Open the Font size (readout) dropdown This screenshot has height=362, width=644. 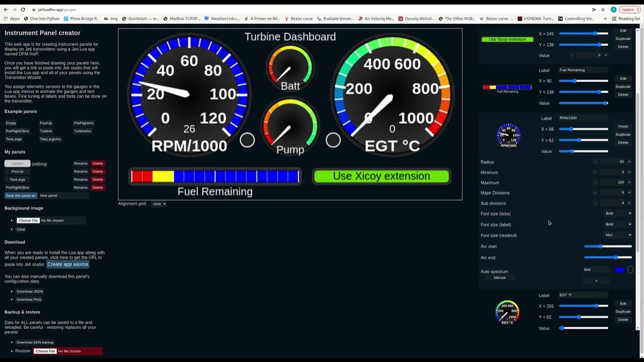coord(618,235)
